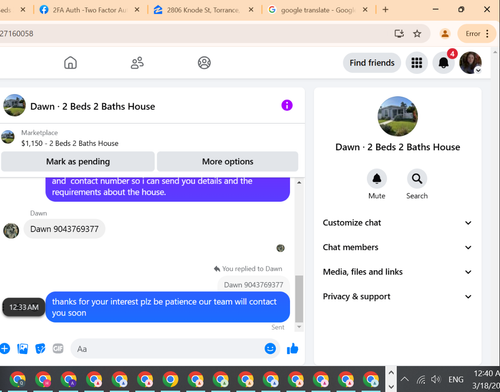The width and height of the screenshot is (500, 392).
Task: Switch ENG input language indicator
Action: 456,379
